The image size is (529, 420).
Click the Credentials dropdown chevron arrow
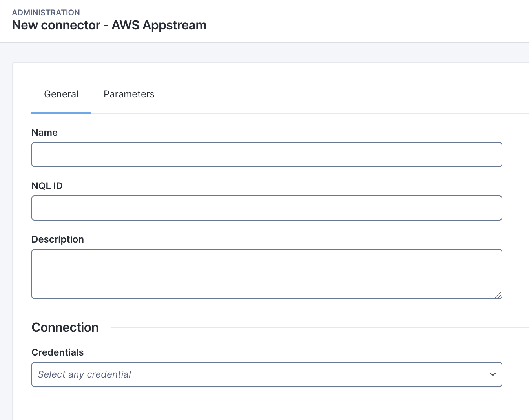(x=493, y=374)
